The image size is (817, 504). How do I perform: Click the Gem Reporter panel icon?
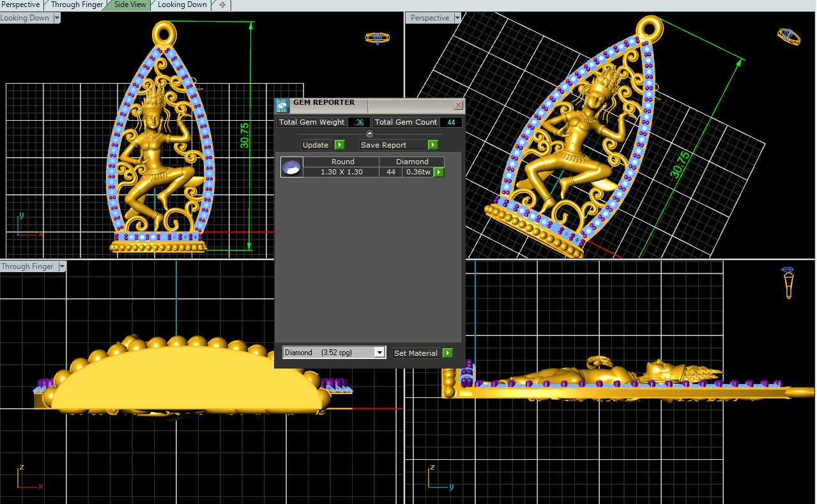(x=282, y=106)
